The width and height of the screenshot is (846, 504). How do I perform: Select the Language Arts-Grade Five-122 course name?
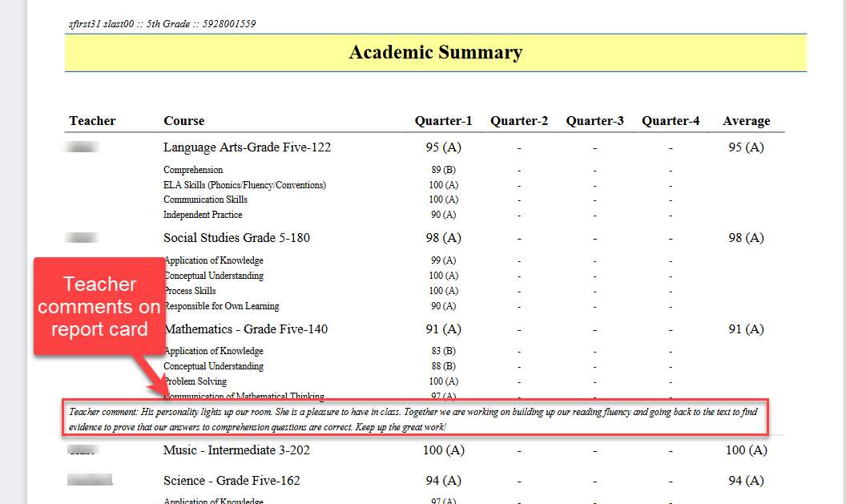click(247, 147)
